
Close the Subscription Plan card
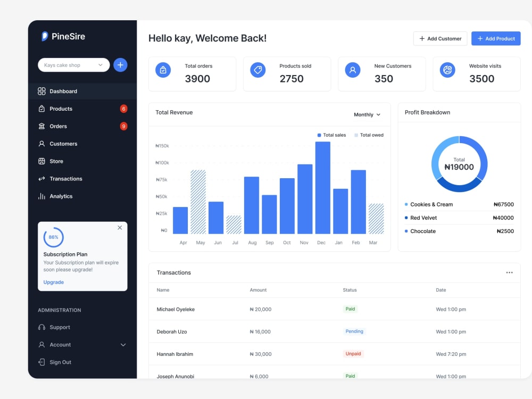tap(120, 228)
